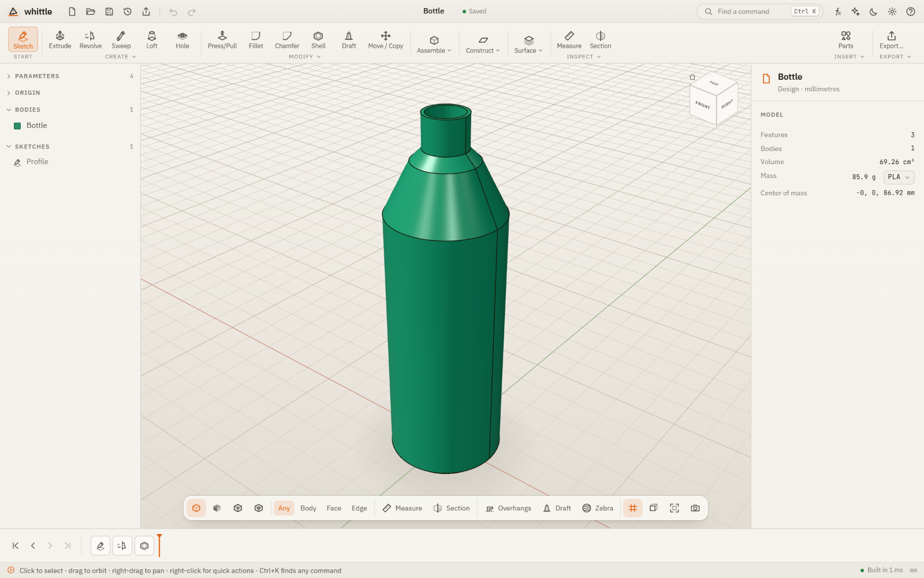Select the Fillet tool

point(256,39)
